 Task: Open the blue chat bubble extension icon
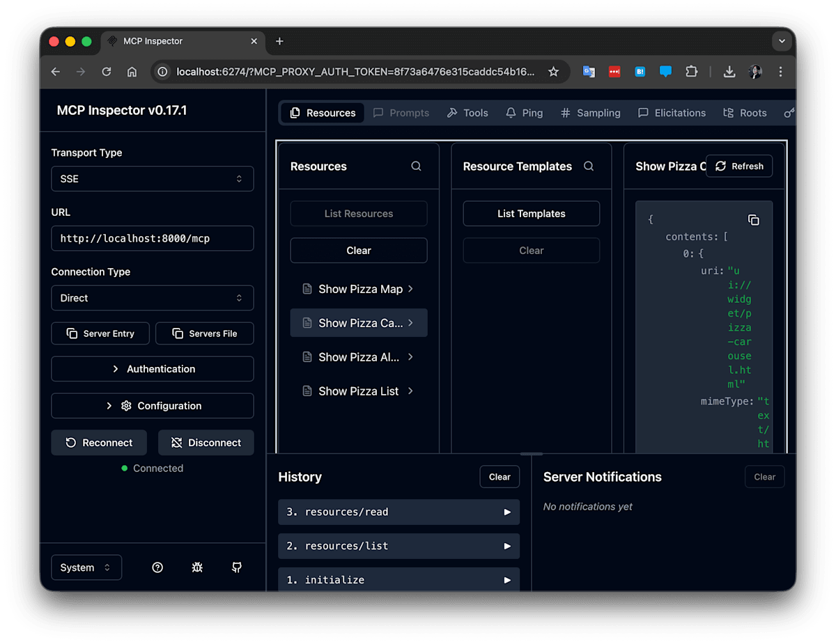coord(665,72)
